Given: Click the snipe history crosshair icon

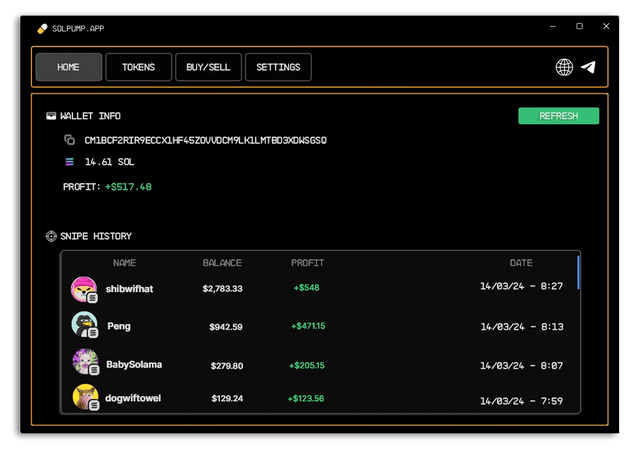Looking at the screenshot, I should [x=51, y=236].
